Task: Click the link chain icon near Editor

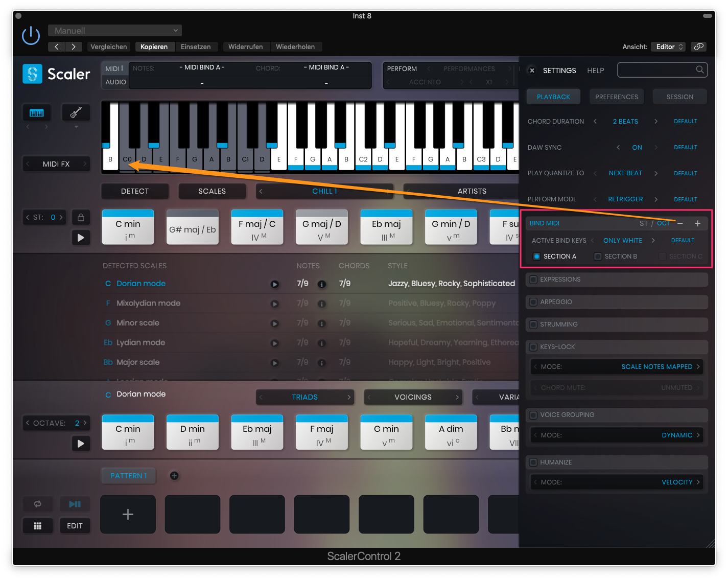Action: pos(698,47)
